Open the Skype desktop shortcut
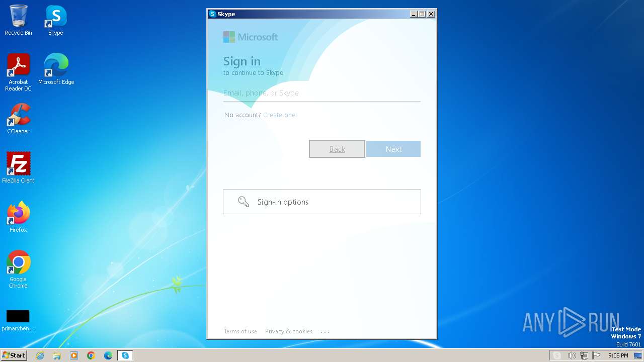 point(56,20)
